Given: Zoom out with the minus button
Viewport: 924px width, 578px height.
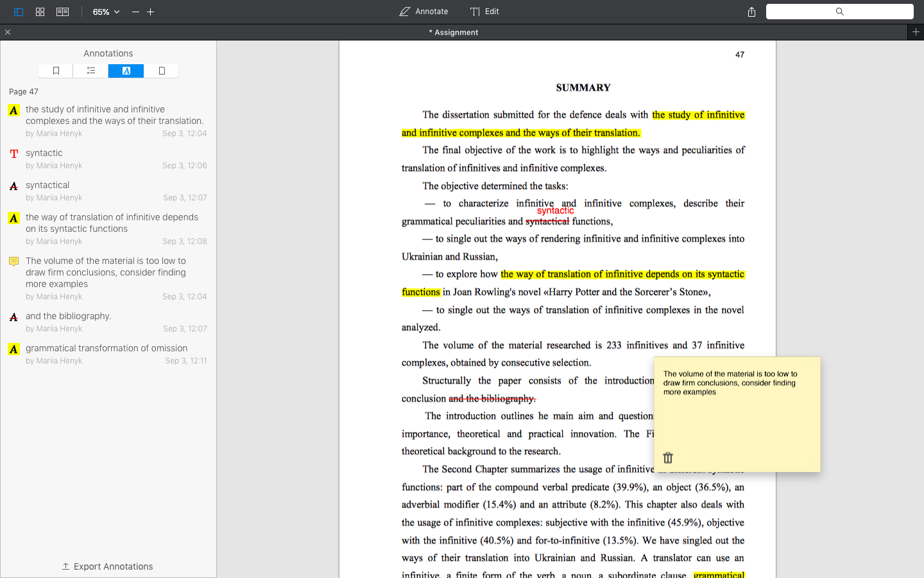Looking at the screenshot, I should click(135, 12).
